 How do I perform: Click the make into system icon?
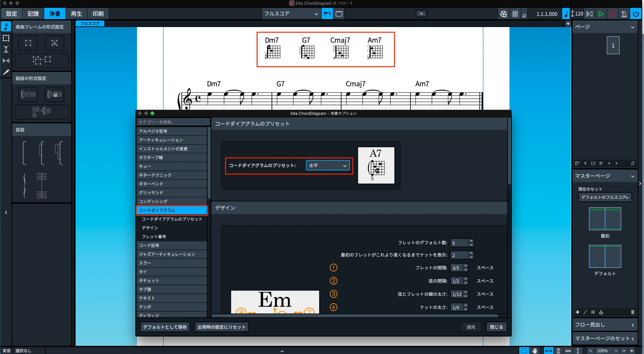pyautogui.click(x=42, y=112)
